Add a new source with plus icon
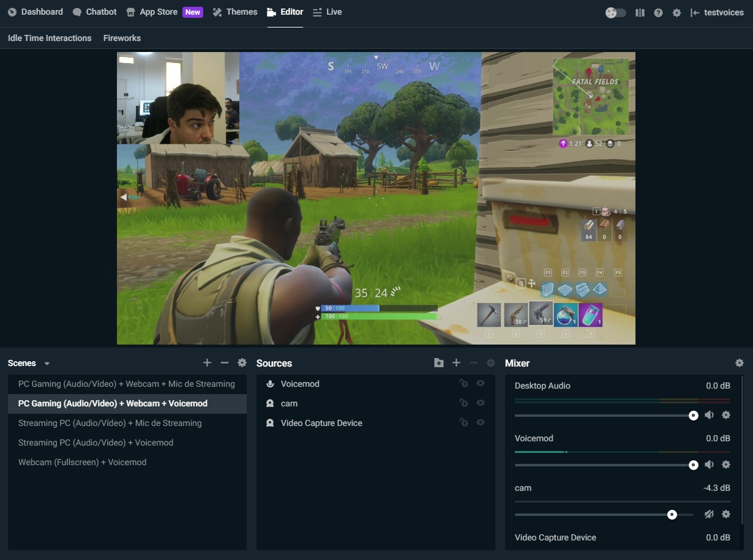Image resolution: width=753 pixels, height=560 pixels. [456, 363]
